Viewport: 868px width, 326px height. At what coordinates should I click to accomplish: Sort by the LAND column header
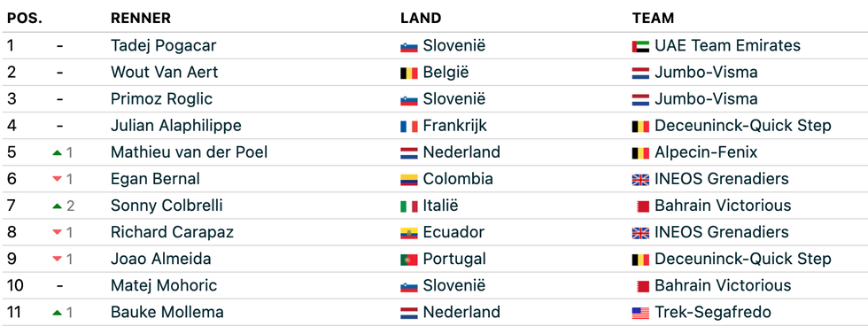point(421,19)
